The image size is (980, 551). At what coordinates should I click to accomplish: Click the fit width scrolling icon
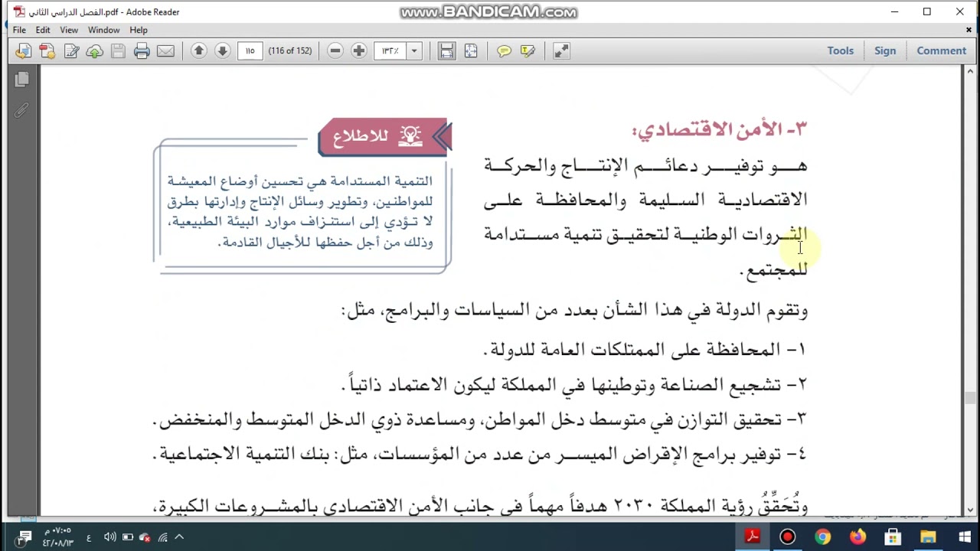pos(446,51)
